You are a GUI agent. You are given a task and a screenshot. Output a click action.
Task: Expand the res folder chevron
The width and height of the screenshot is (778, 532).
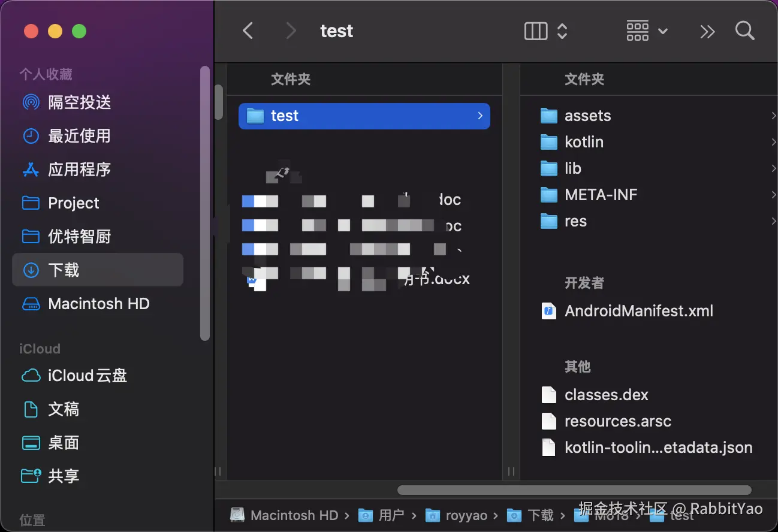coord(774,221)
